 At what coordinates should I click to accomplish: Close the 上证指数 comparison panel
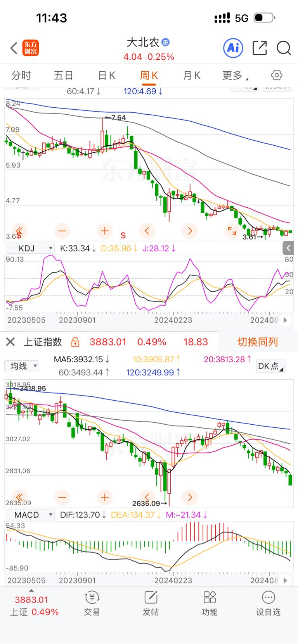(10, 342)
